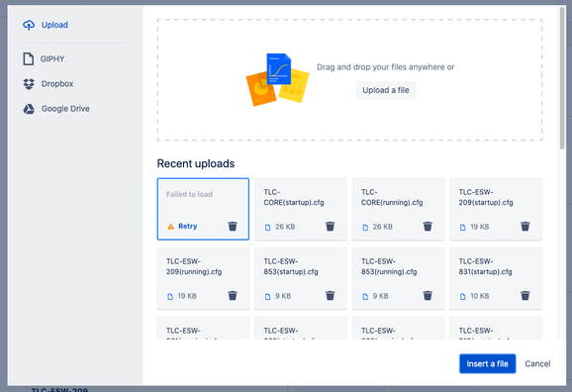
Task: Click the "19 KB" size on TLC-ESW-209(running).cfg
Action: (x=187, y=296)
